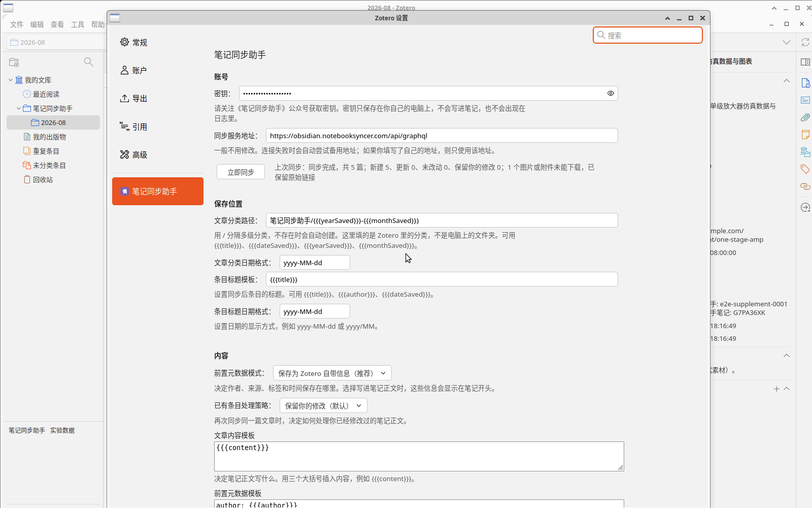Open the 帮助 menu in Zotero
The height and width of the screenshot is (508, 812).
click(x=97, y=24)
